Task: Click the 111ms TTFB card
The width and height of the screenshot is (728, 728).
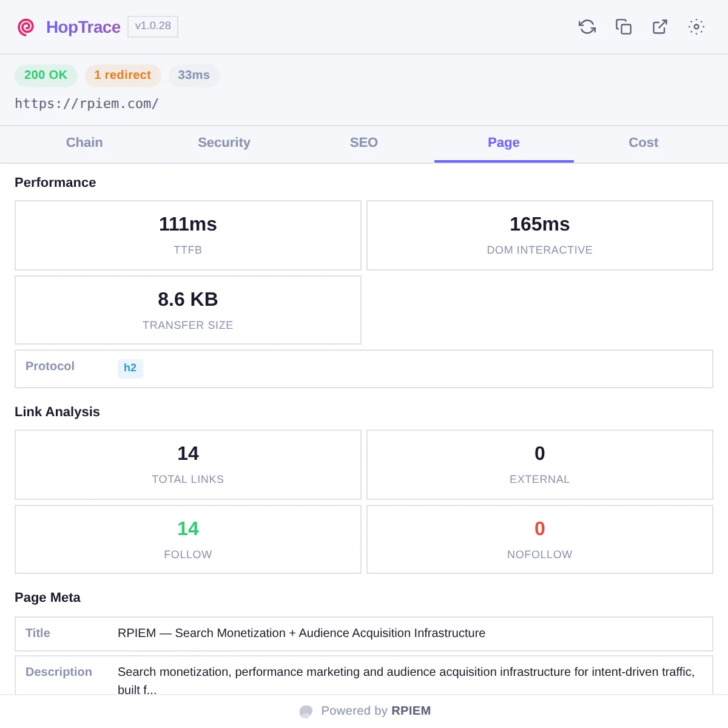Action: [x=188, y=235]
